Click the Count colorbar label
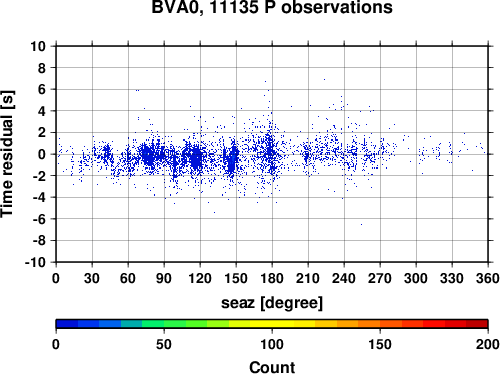 point(272,367)
